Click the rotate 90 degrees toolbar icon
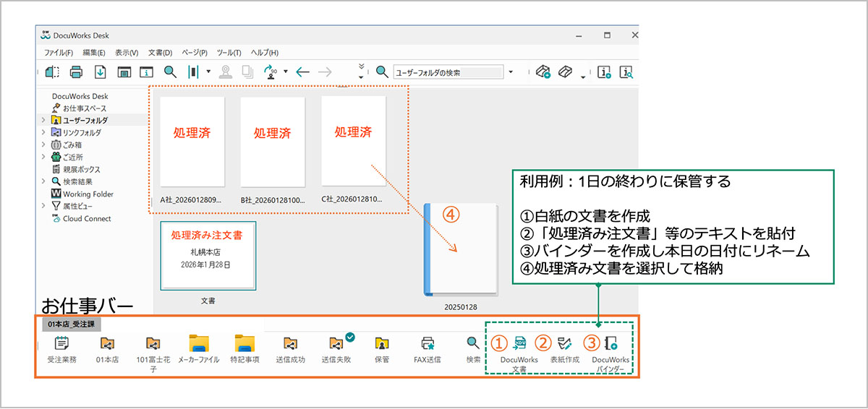The image size is (868, 409). click(x=271, y=72)
